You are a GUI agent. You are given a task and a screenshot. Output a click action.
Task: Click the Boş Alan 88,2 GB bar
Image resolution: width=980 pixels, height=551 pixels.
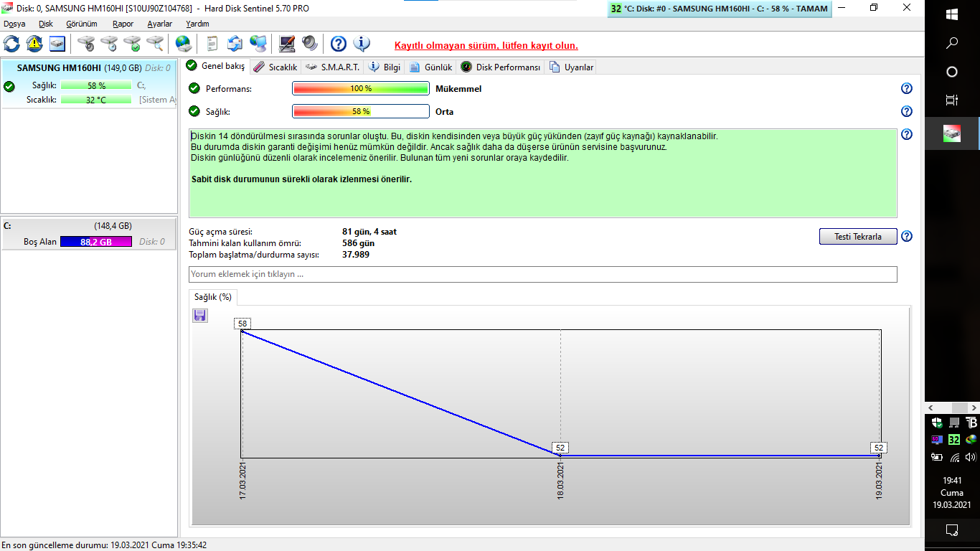click(x=96, y=242)
